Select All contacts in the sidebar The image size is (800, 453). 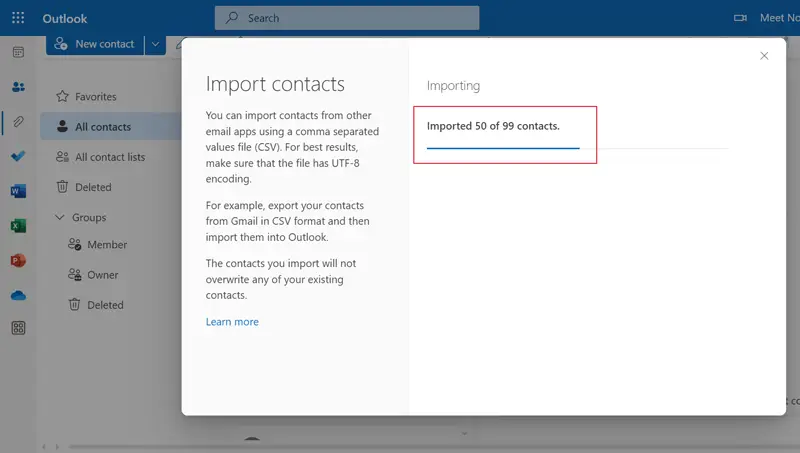coord(111,127)
